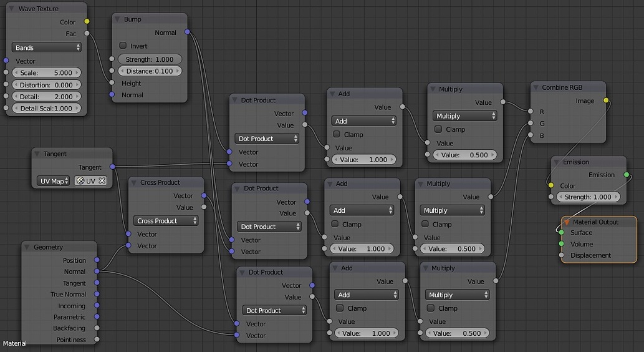Viewport: 644px width, 352px height.
Task: Click the Wave Texture Color output socket
Action: coord(87,21)
